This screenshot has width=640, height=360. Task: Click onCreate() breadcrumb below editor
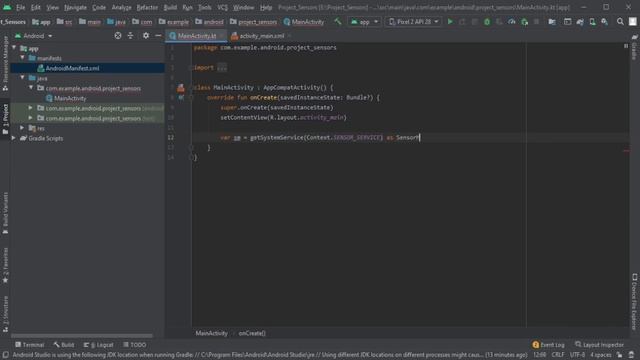(x=252, y=333)
